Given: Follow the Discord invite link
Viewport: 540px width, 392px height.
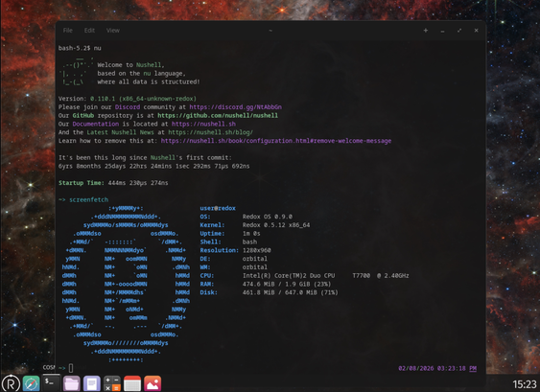Looking at the screenshot, I should (236, 107).
